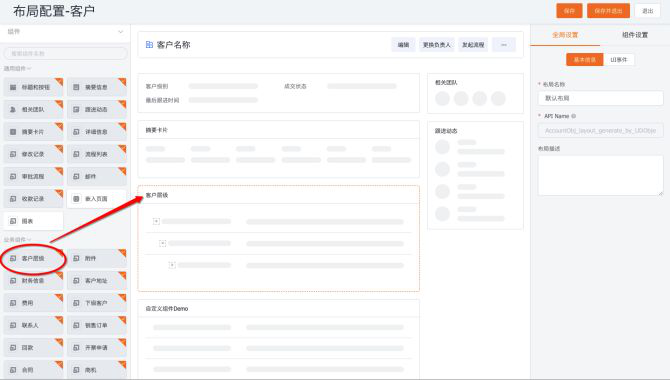Open the ··· more actions button
670x380 pixels.
coord(504,44)
